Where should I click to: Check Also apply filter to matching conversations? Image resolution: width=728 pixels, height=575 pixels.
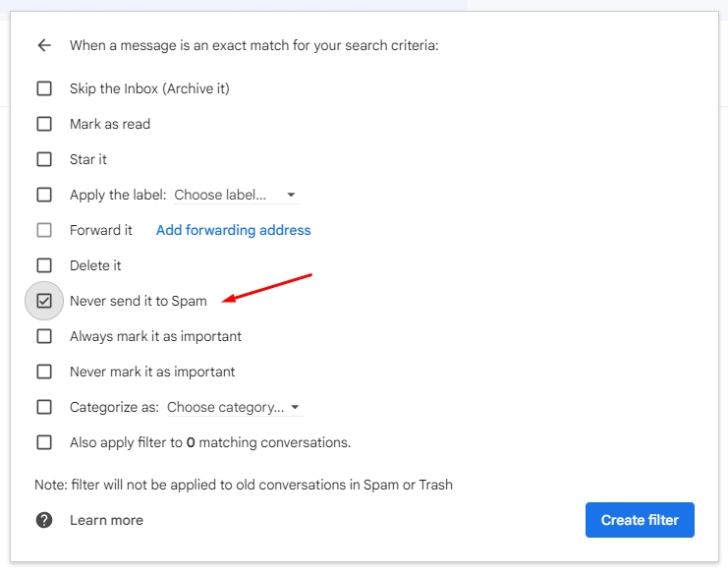click(44, 442)
